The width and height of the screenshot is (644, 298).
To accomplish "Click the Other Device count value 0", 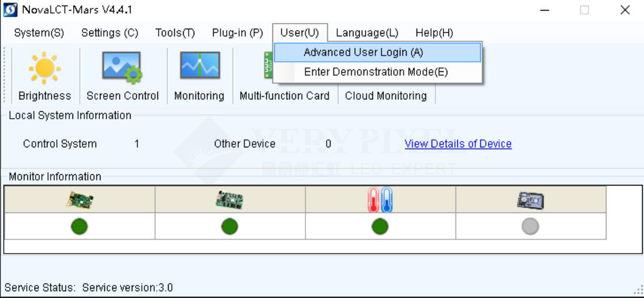I will pos(328,144).
